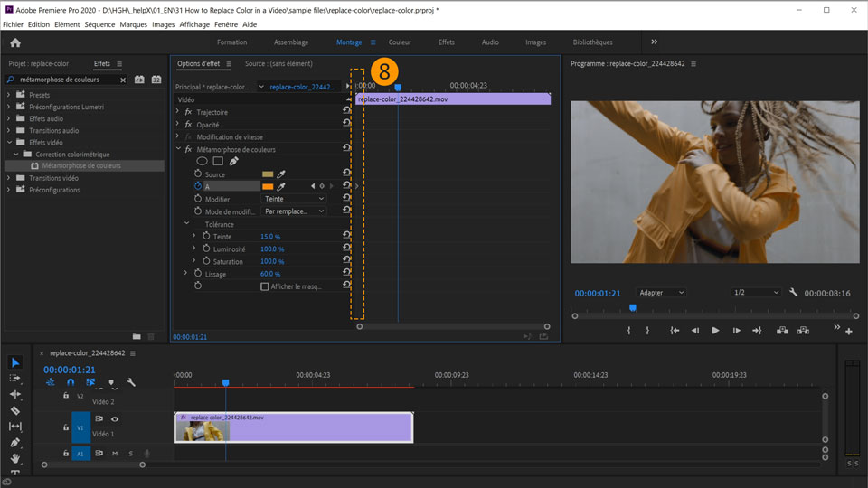Image resolution: width=868 pixels, height=488 pixels.
Task: Open Program monitor settings wrench
Action: [x=794, y=293]
